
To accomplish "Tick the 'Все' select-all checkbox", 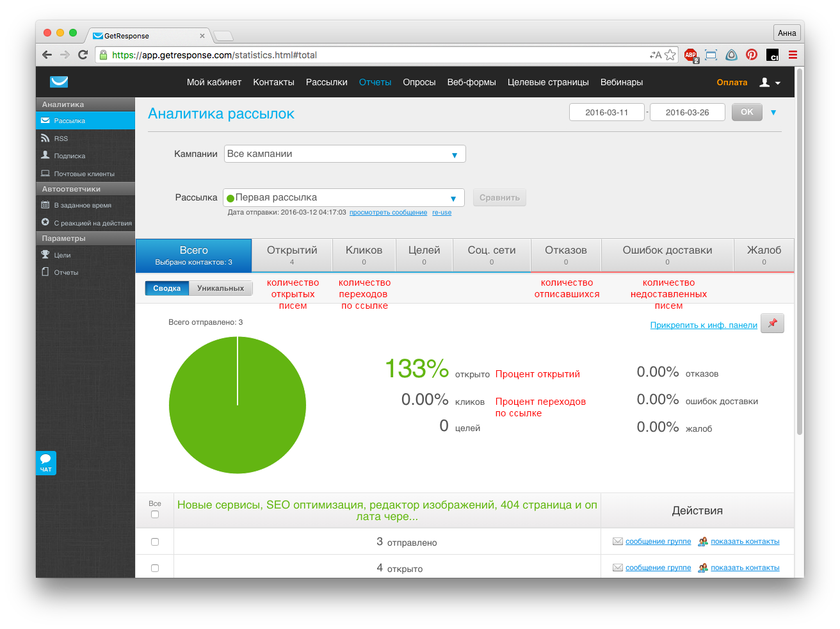I will (155, 514).
